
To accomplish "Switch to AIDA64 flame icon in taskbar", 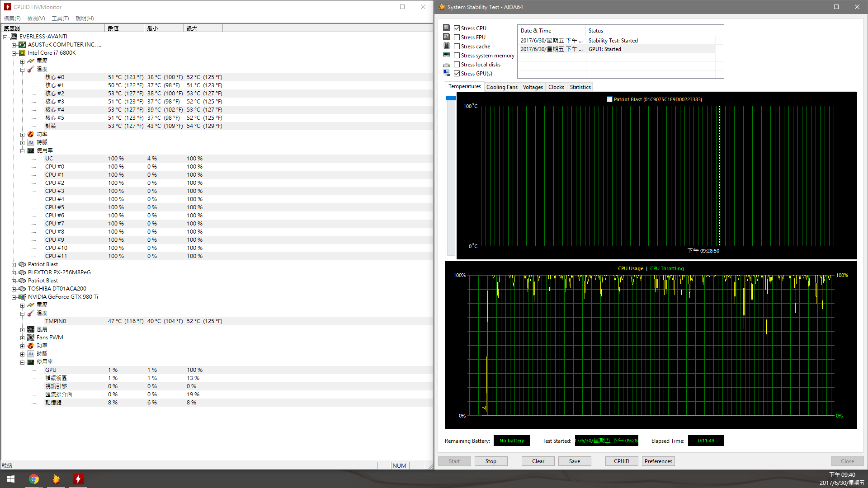I will pyautogui.click(x=56, y=479).
